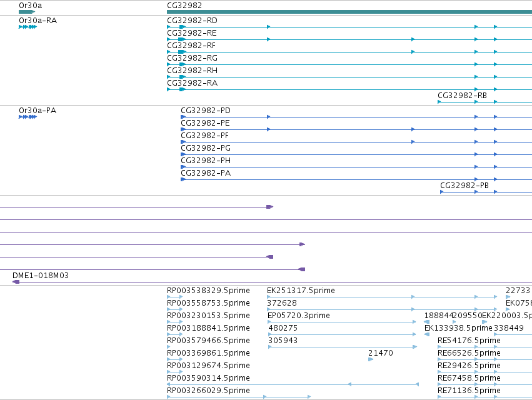Click the arrow glyph under EK133938.5prime
The width and height of the screenshot is (532, 400).
[427, 334]
